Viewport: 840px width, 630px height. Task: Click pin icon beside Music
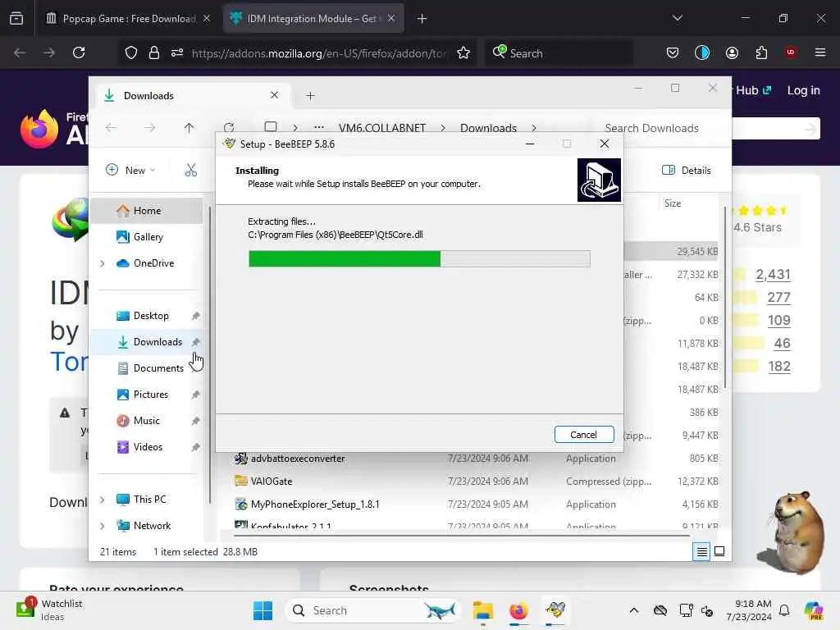(195, 421)
